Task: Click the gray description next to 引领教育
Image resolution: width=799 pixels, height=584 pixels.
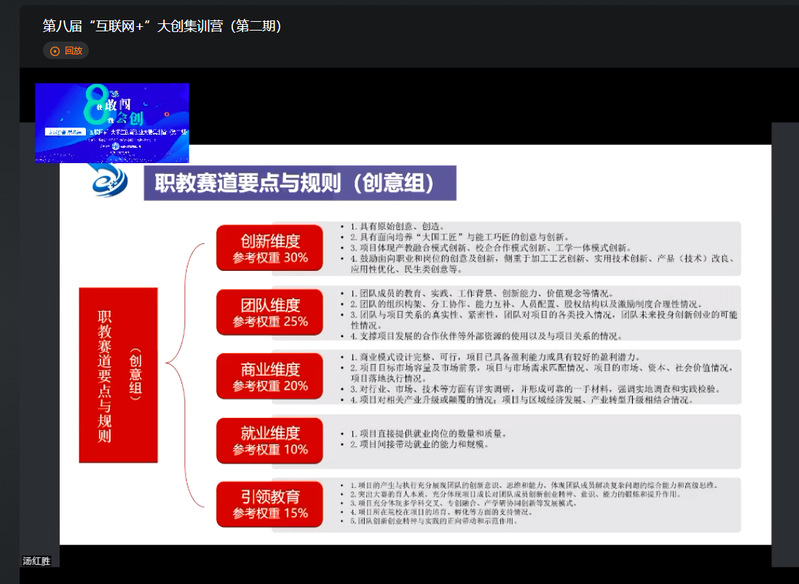Action: click(538, 504)
